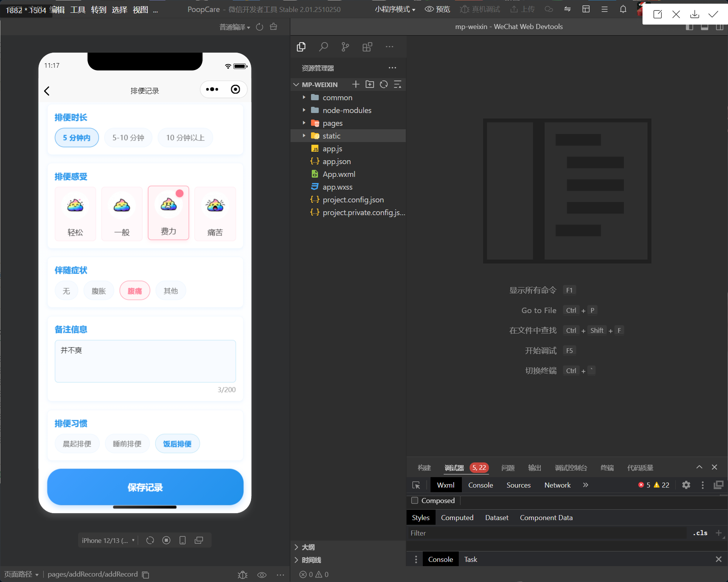The width and height of the screenshot is (728, 582).
Task: Toggle the 饭后排便 habit chip
Action: point(177,443)
